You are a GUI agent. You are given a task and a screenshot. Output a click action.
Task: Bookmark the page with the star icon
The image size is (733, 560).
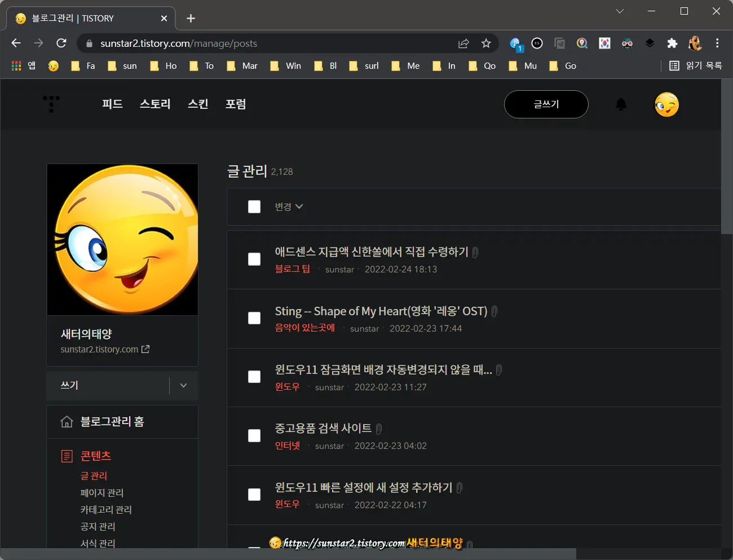coord(486,43)
